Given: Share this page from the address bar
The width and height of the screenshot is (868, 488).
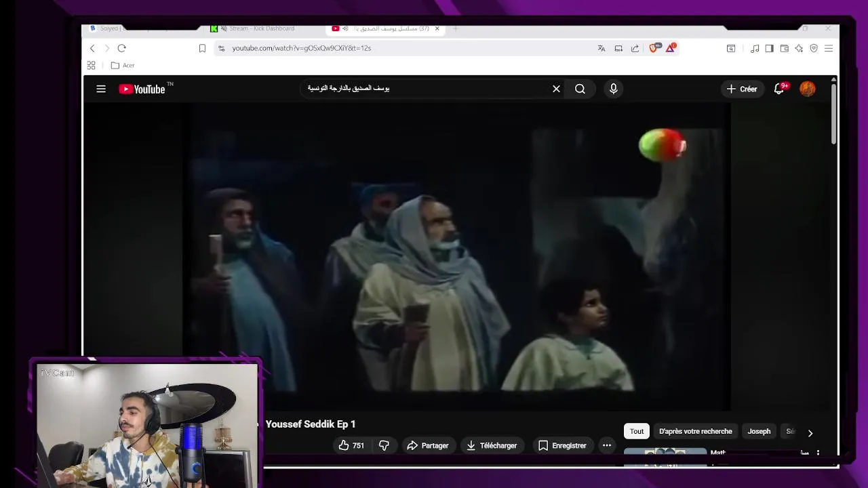Looking at the screenshot, I should (635, 48).
